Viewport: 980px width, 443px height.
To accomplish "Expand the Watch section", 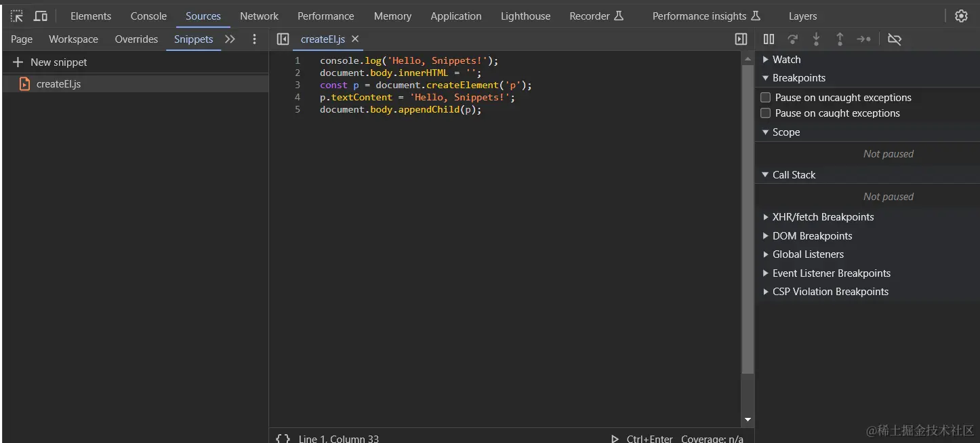I will click(x=766, y=60).
